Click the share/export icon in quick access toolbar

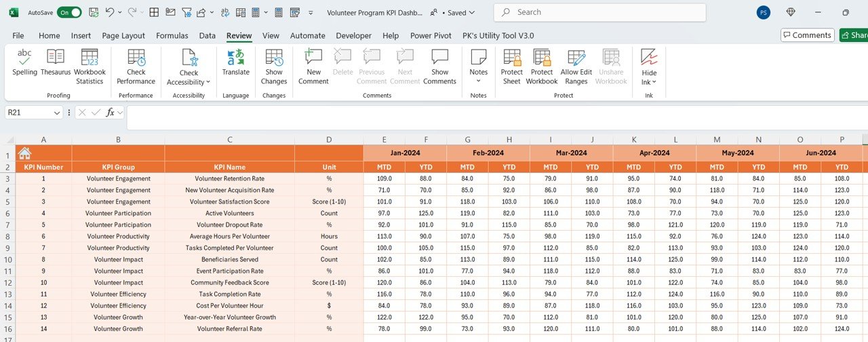tap(201, 12)
